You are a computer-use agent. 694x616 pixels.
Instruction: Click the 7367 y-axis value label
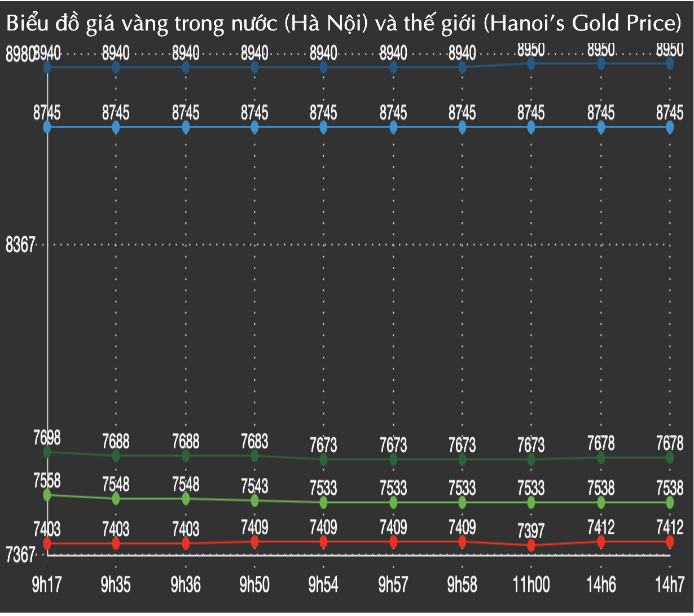tap(20, 556)
